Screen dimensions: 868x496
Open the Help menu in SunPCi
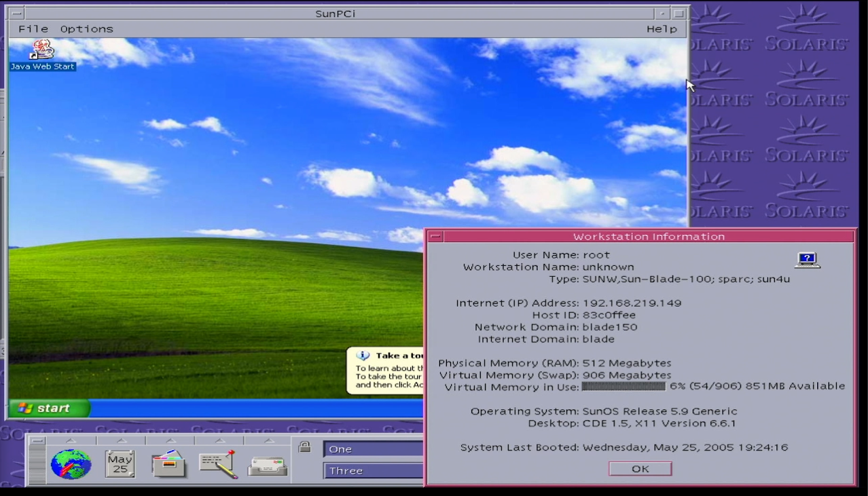662,29
